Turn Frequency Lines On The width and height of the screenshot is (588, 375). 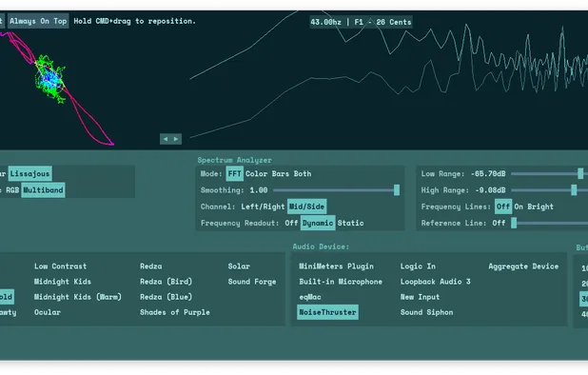coord(519,207)
